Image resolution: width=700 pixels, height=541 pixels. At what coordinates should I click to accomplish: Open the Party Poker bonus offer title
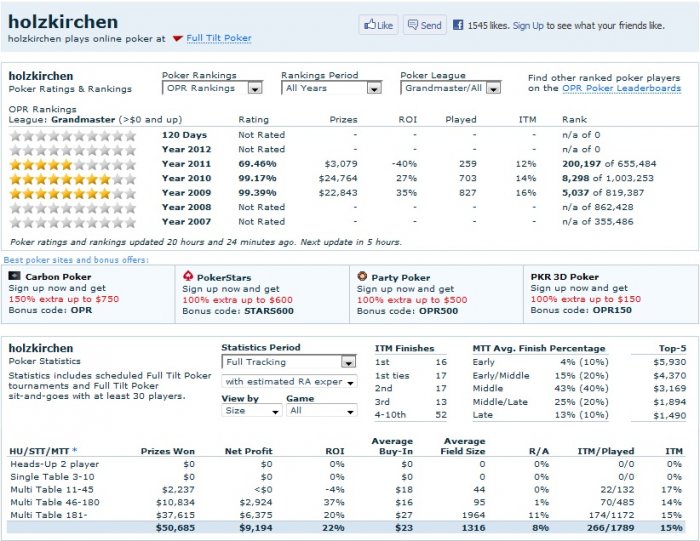(400, 278)
